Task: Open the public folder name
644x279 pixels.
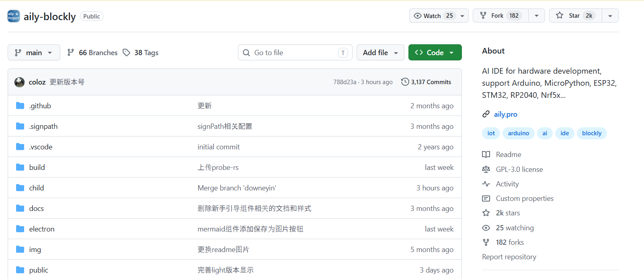Action: click(x=39, y=270)
